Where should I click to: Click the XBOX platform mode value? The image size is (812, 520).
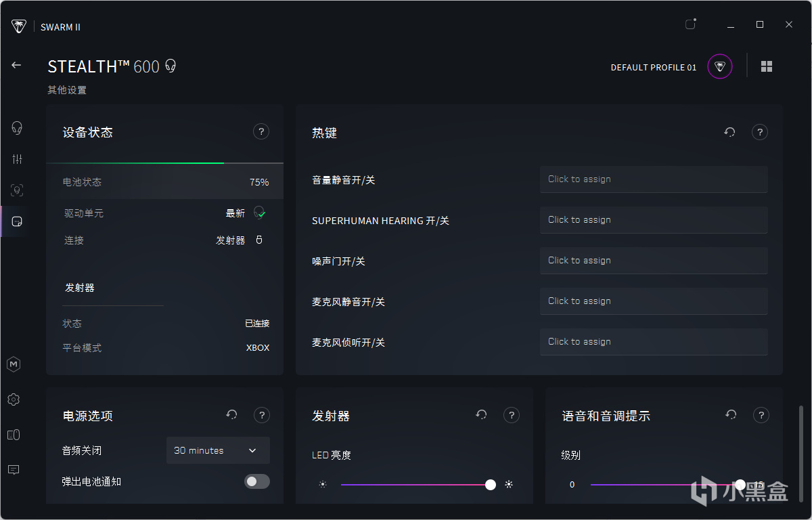tap(258, 348)
